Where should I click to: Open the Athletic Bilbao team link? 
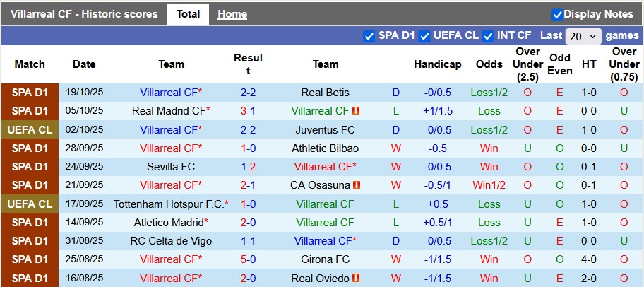click(325, 148)
